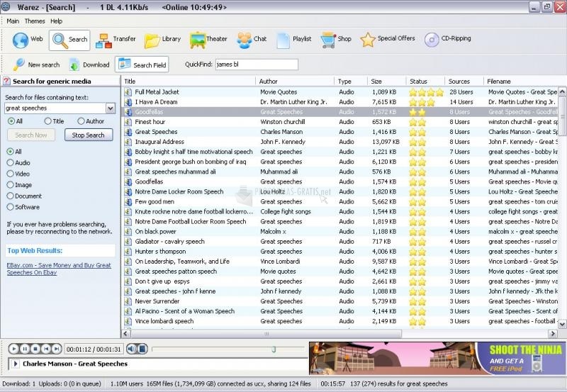The height and width of the screenshot is (392, 567).
Task: Sort results by Sources column
Action: 464,82
